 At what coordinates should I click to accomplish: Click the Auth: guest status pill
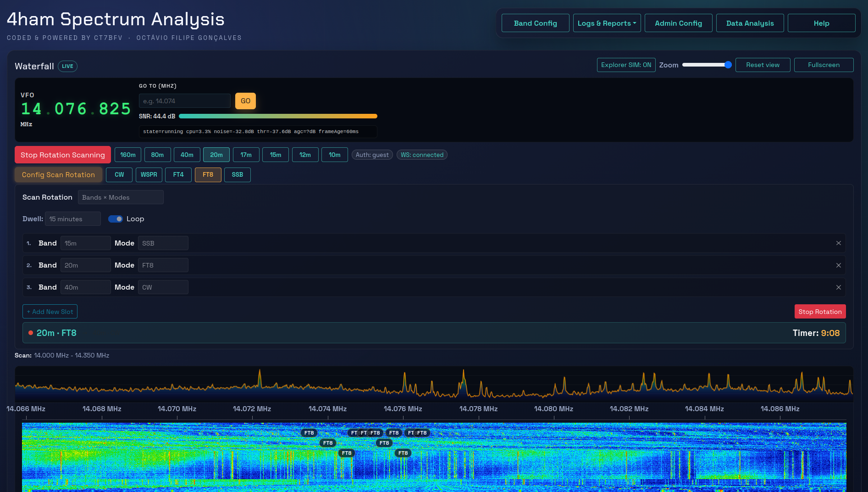tap(372, 155)
